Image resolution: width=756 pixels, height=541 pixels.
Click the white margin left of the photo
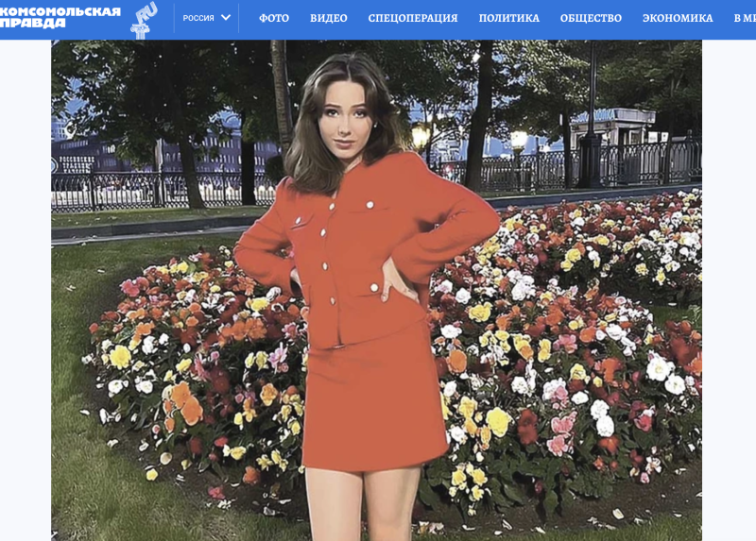[x=25, y=283]
